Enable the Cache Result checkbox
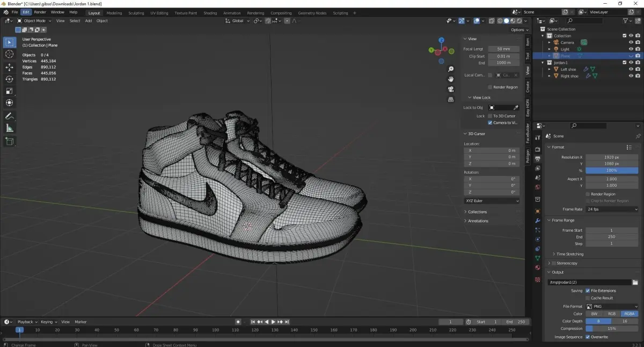Screen dimensions: 644x347 pos(588,298)
